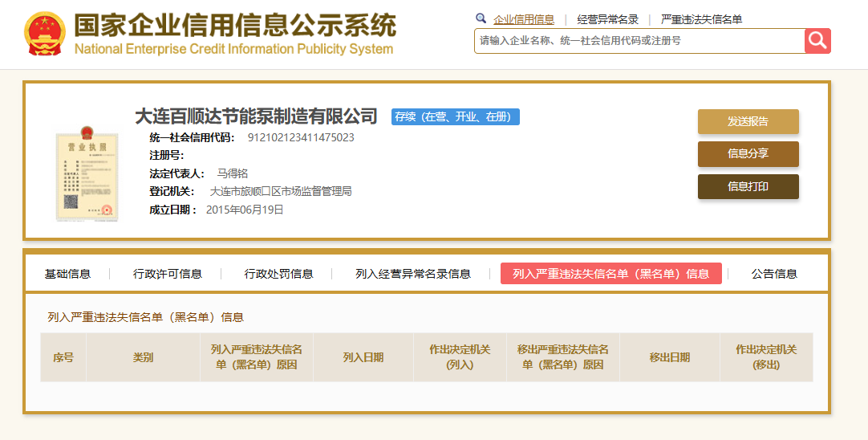Click the 作出决定机关(移出) column header
This screenshot has width=868, height=440.
click(766, 357)
